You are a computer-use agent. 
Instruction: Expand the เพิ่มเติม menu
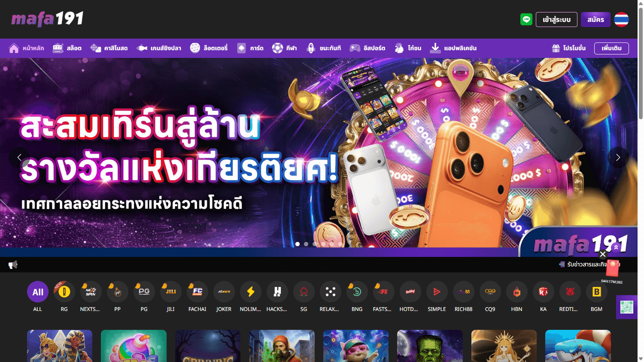611,48
